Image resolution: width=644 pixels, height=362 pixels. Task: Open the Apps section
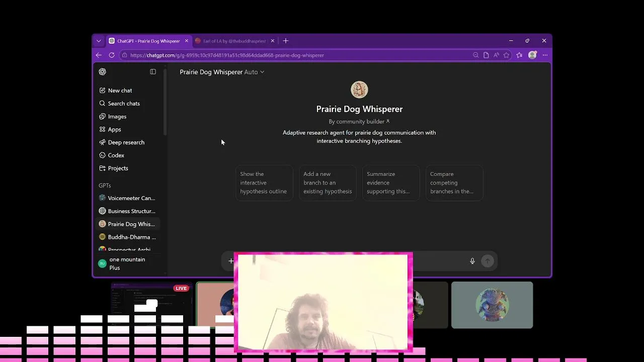tap(128, 130)
